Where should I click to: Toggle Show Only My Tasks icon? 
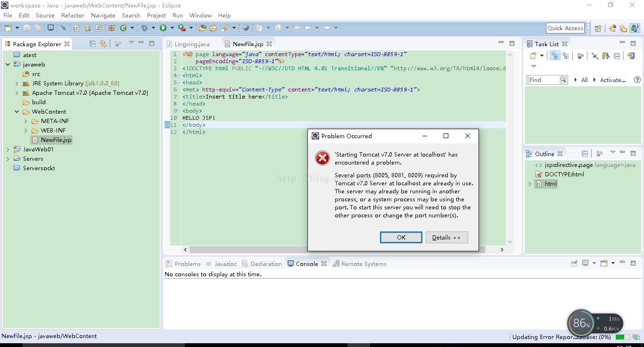[605, 56]
